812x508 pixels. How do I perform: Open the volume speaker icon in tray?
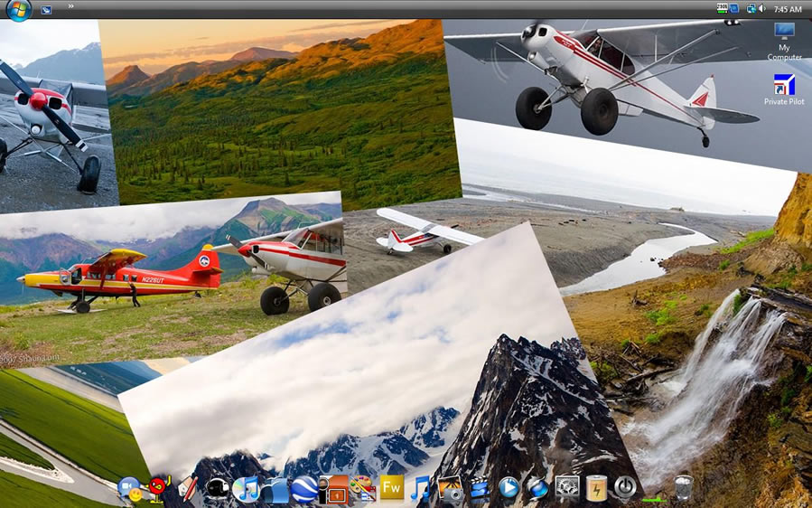pyautogui.click(x=761, y=8)
